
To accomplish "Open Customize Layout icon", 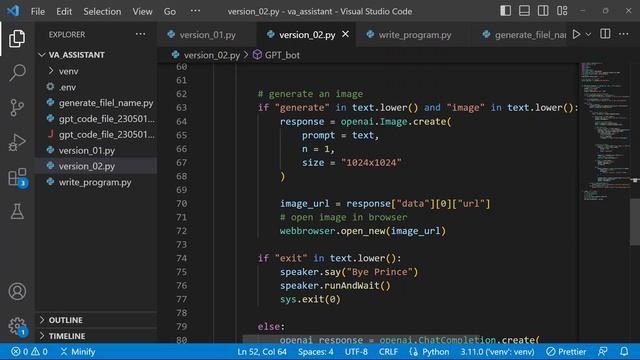I will [562, 11].
